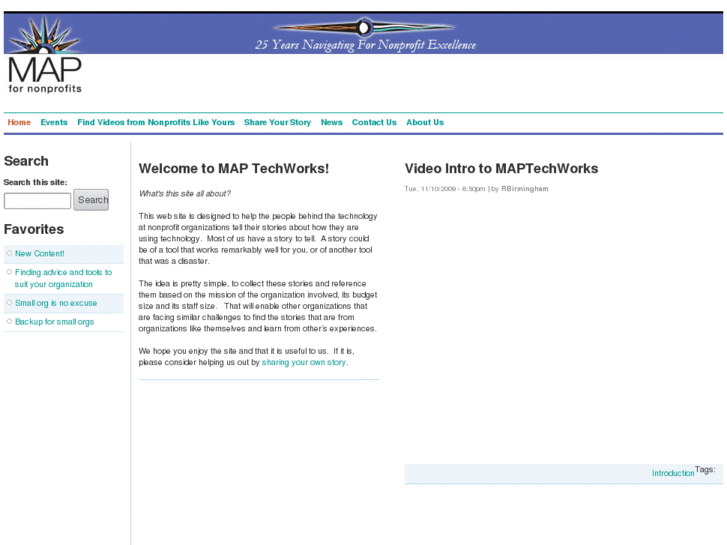Click the MAP for nonprofits logo
Image resolution: width=727 pixels, height=545 pixels.
point(45,55)
